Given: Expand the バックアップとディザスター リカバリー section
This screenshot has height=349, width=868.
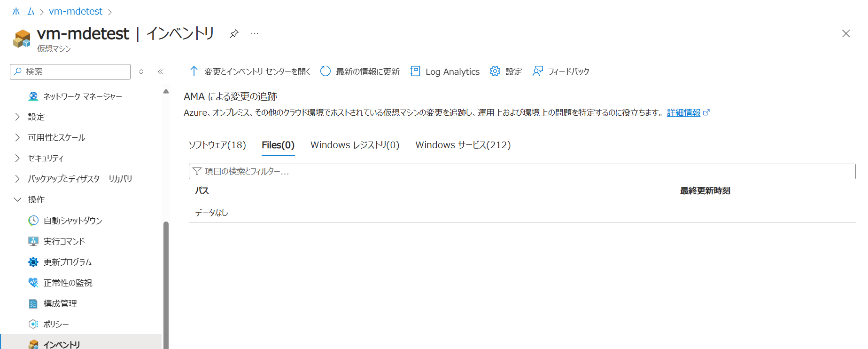Looking at the screenshot, I should point(18,179).
